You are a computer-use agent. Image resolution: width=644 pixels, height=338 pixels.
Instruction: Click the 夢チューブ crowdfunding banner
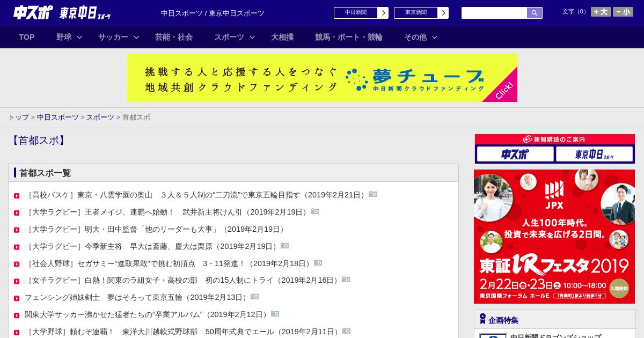coord(322,78)
